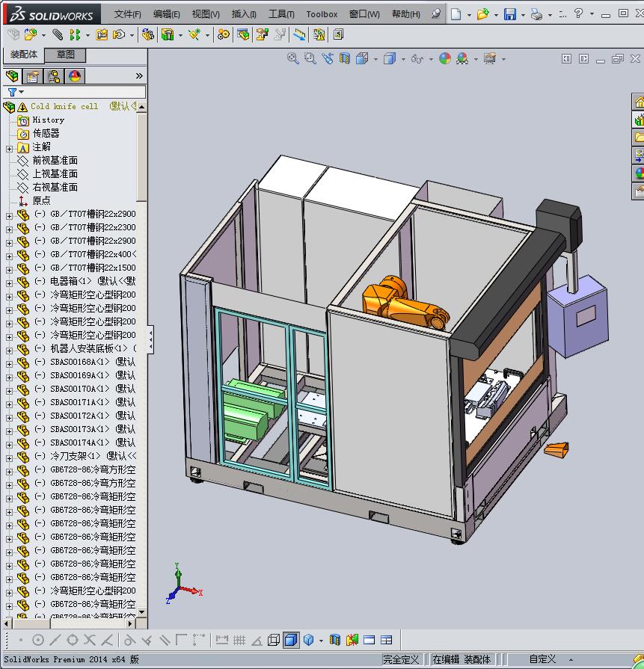This screenshot has width=644, height=669.
Task: Click the Edit Appearance color ball icon
Action: coord(445,58)
